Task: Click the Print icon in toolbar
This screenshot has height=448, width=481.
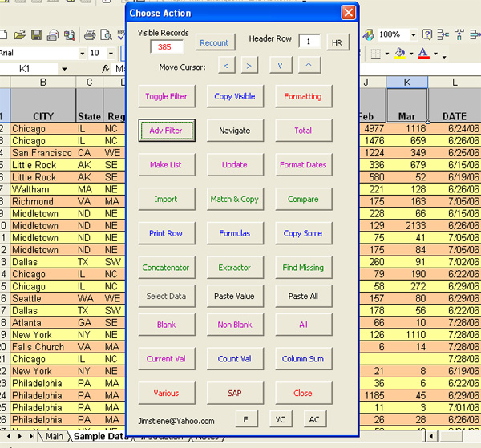Action: pyautogui.click(x=90, y=35)
